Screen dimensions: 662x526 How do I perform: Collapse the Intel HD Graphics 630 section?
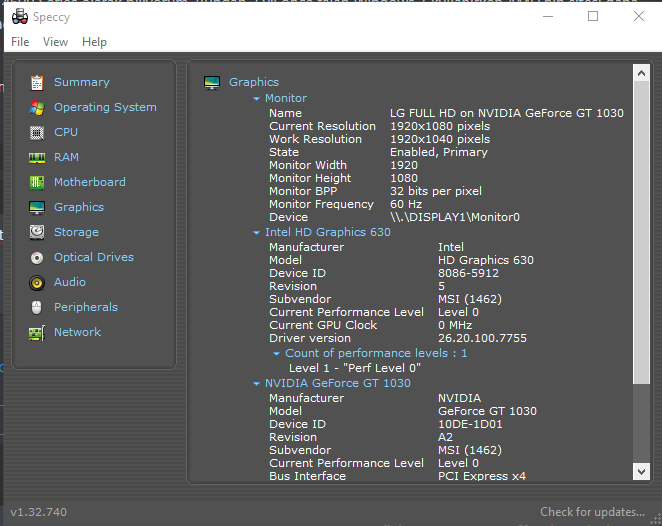pyautogui.click(x=257, y=233)
